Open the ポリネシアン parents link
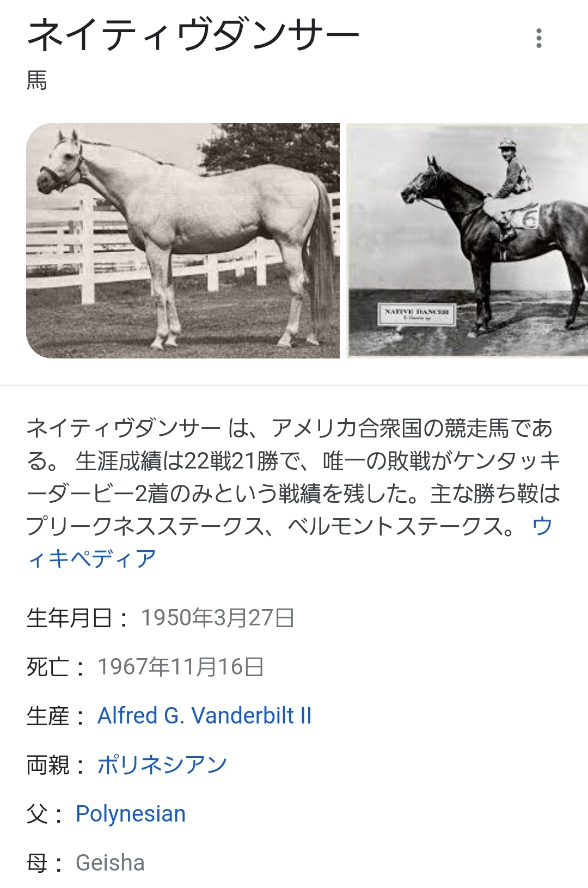 click(x=162, y=764)
